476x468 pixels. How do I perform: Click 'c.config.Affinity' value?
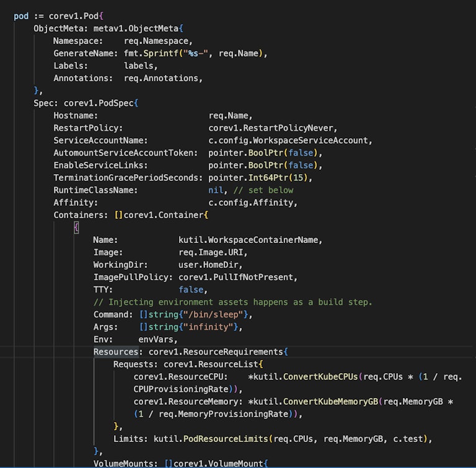tap(251, 203)
